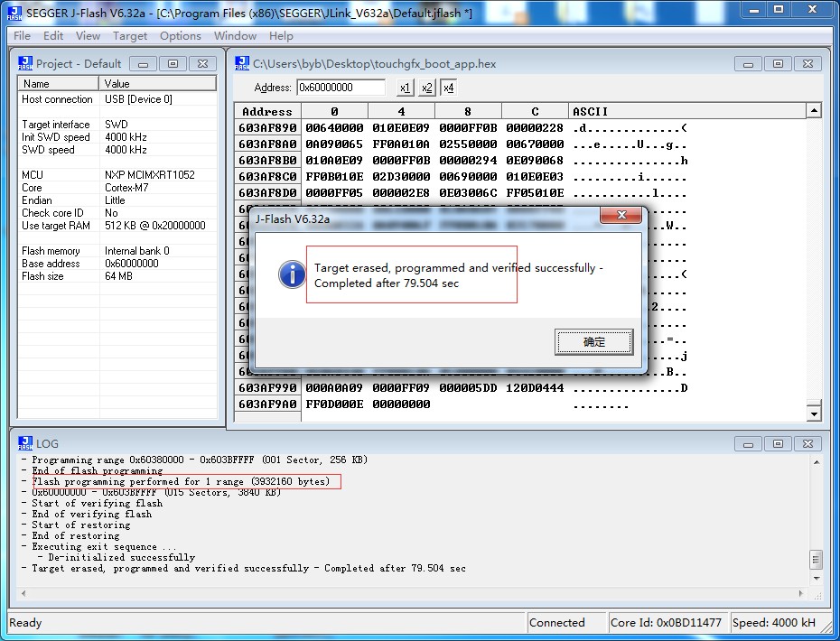Maximize the LOG panel

click(778, 443)
